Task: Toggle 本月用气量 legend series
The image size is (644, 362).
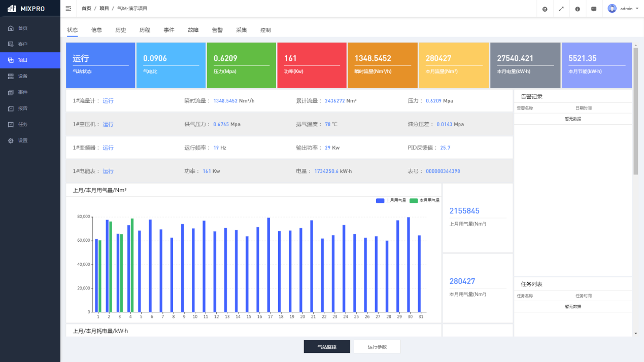Action: pos(424,200)
